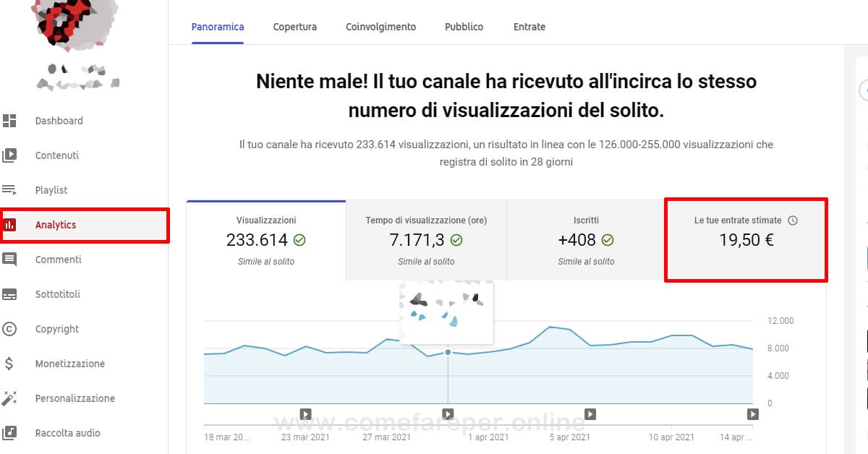Switch to the Entrate tab
Viewport: 868px width, 454px height.
(x=529, y=27)
